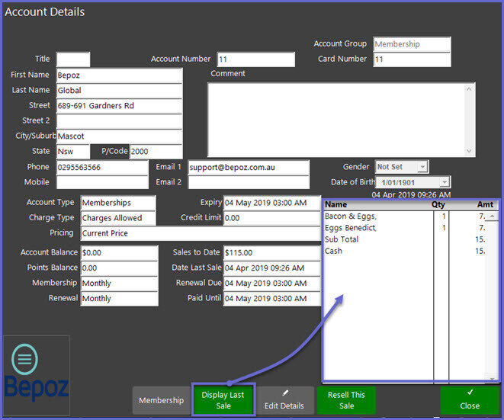Click the Email 1 input field

click(x=248, y=167)
